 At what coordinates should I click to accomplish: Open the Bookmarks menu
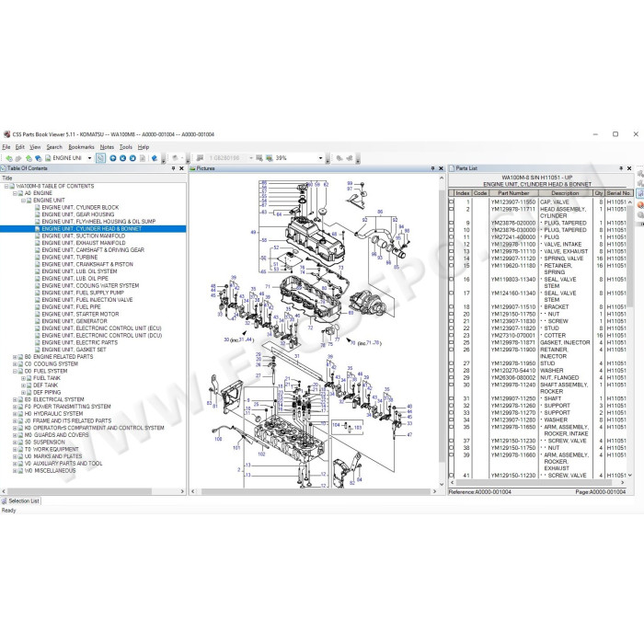[x=81, y=147]
